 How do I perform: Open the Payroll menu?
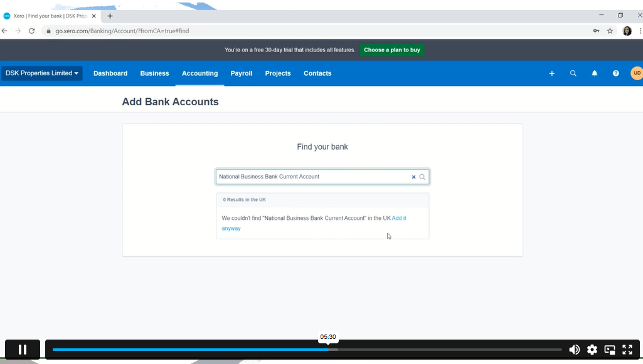tap(241, 73)
